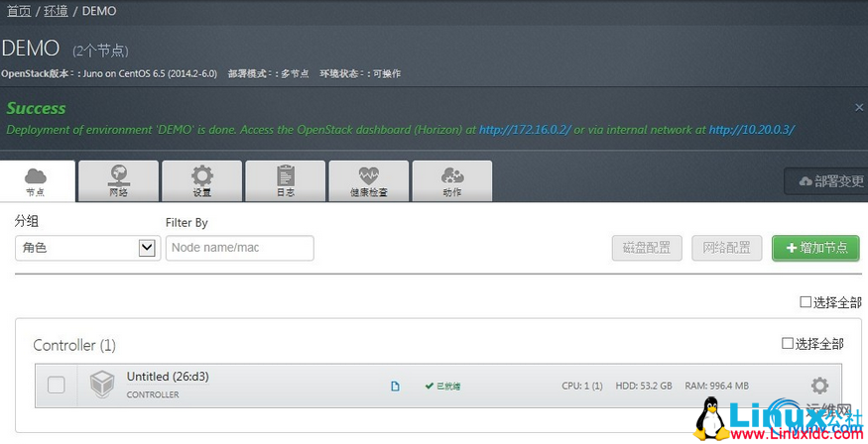Click the 部署变更 deploy changes button
868x444 pixels.
pyautogui.click(x=826, y=181)
